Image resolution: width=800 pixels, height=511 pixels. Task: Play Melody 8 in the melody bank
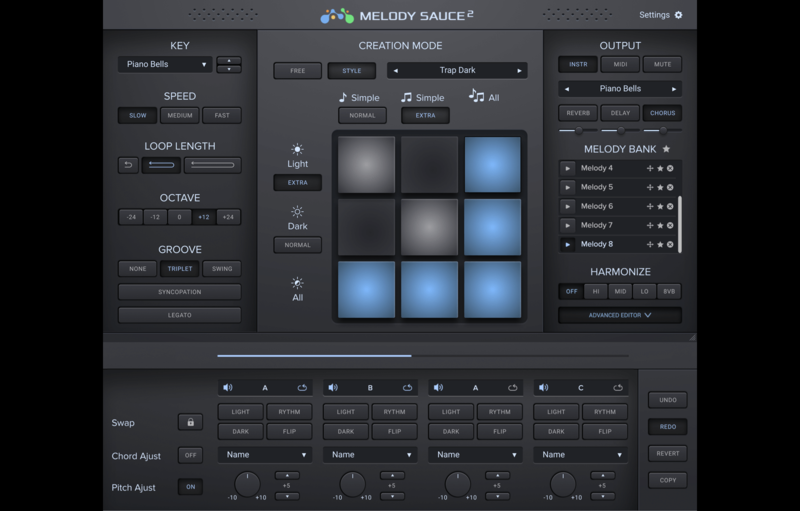(567, 244)
